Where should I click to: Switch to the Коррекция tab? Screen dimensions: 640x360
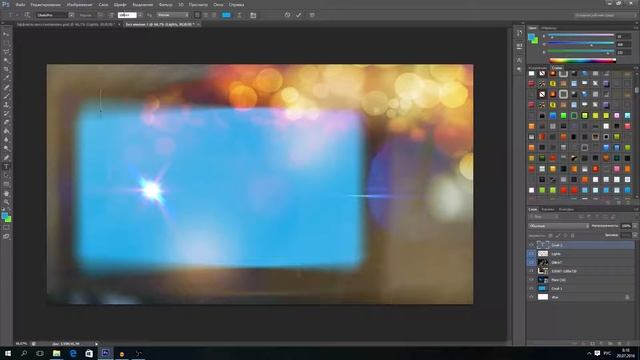click(x=538, y=68)
